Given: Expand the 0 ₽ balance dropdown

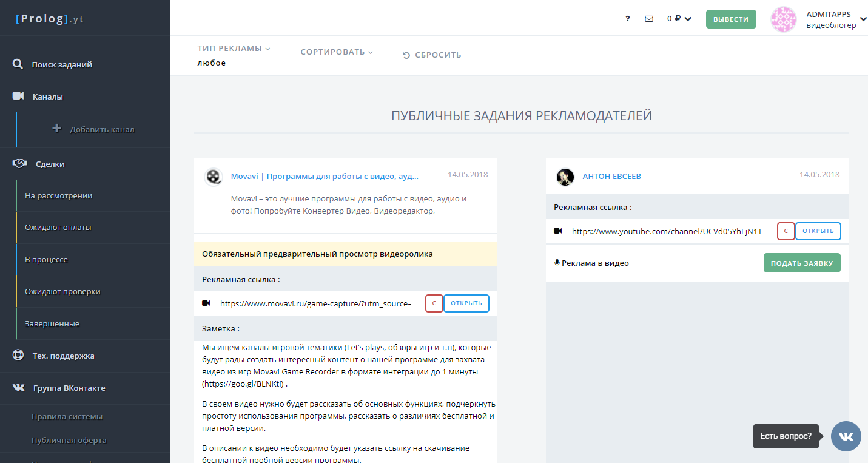Looking at the screenshot, I should [x=678, y=19].
